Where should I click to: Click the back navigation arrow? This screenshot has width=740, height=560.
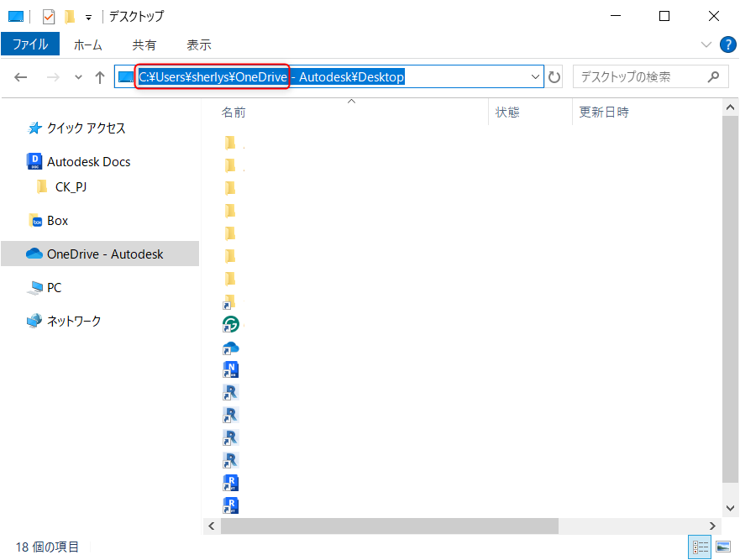[x=20, y=76]
